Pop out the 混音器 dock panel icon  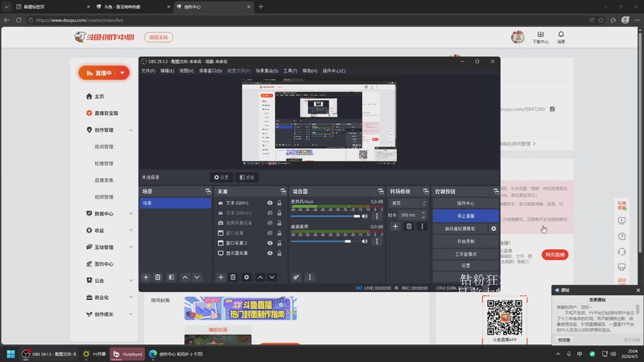tap(381, 191)
